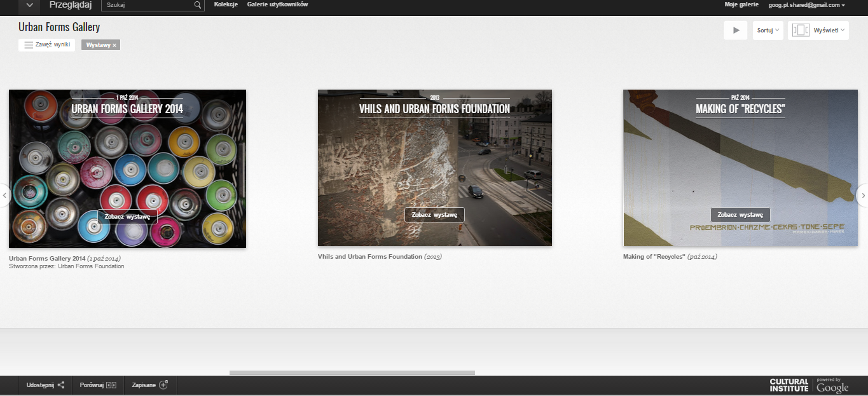Viewport: 868px width, 396px height.
Task: Open the Kolekcje menu item
Action: coord(226,4)
